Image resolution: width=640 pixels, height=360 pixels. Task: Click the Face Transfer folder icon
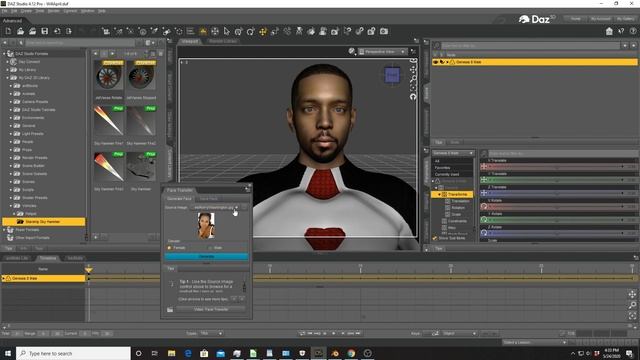(170, 309)
